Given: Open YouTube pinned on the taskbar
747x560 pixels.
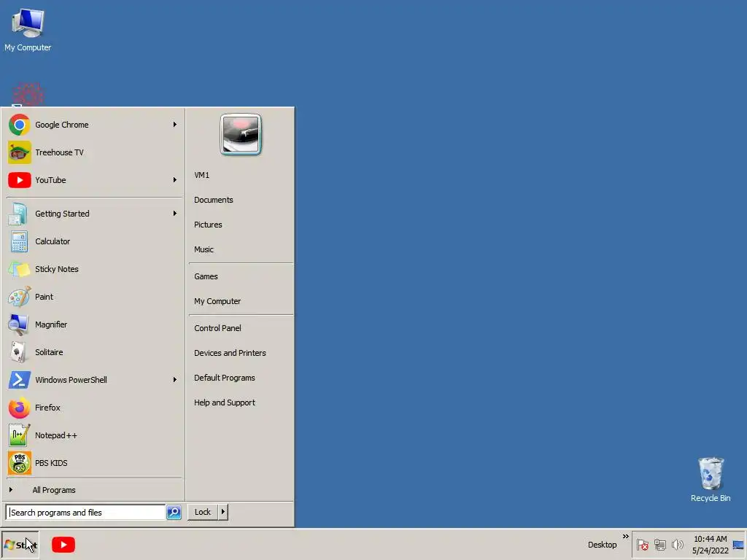Looking at the screenshot, I should pyautogui.click(x=63, y=544).
